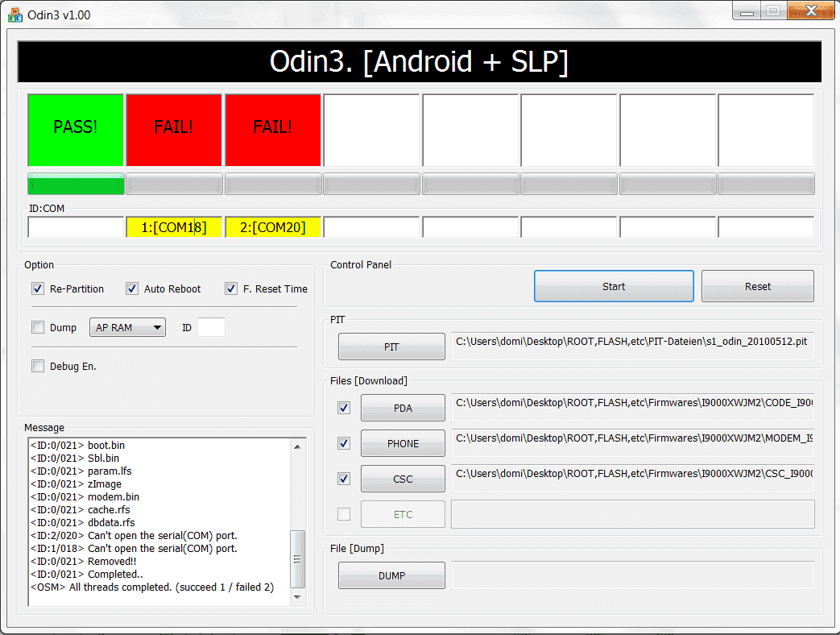Click the Dump ID input field

[x=211, y=327]
